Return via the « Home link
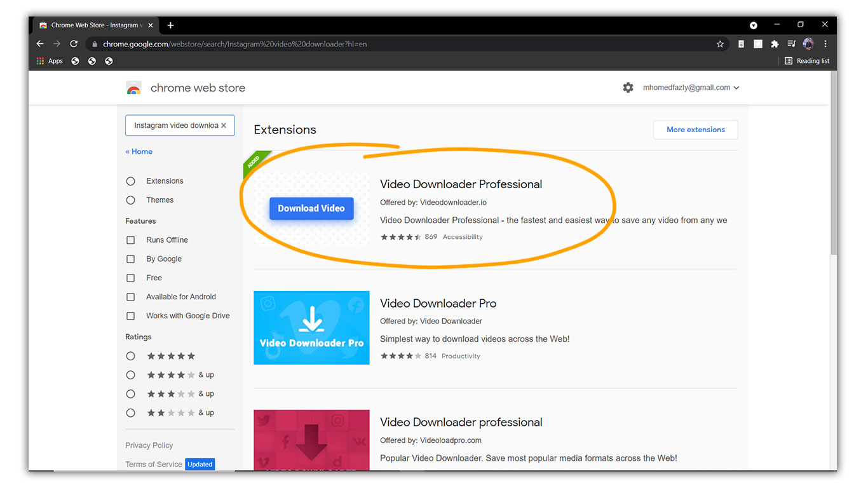868x488 pixels. 139,152
